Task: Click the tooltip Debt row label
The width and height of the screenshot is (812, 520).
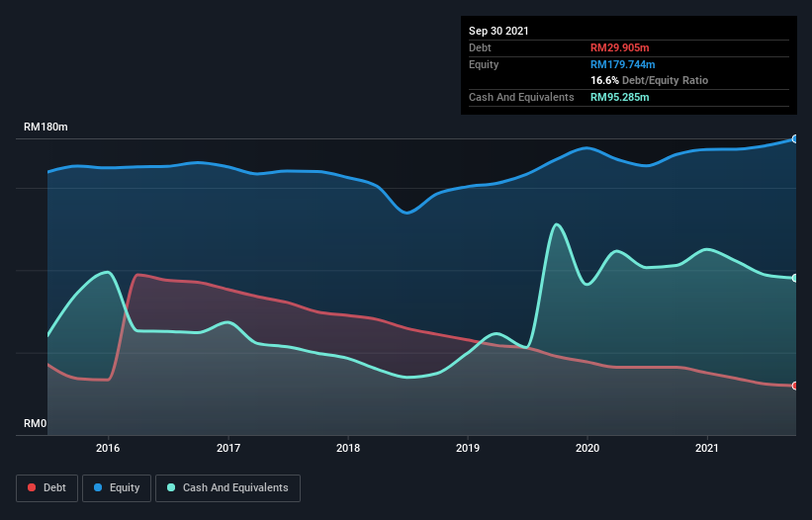Action: [480, 47]
